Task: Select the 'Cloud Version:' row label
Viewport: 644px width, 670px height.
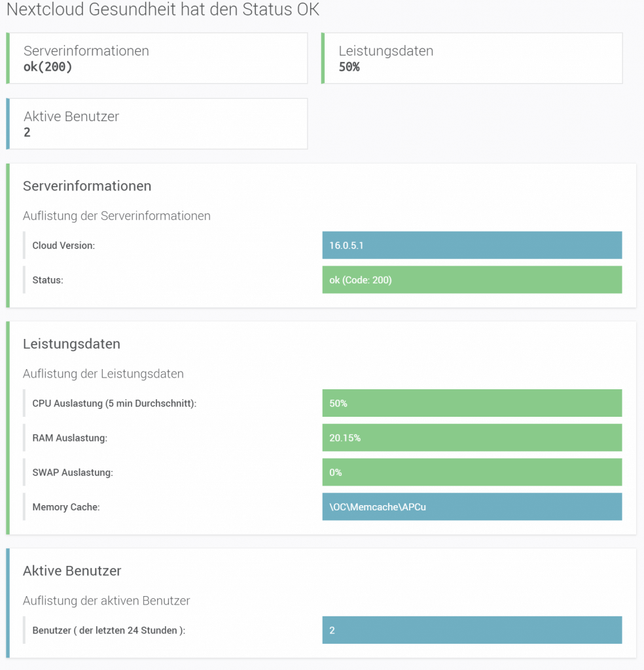Action: coord(63,245)
